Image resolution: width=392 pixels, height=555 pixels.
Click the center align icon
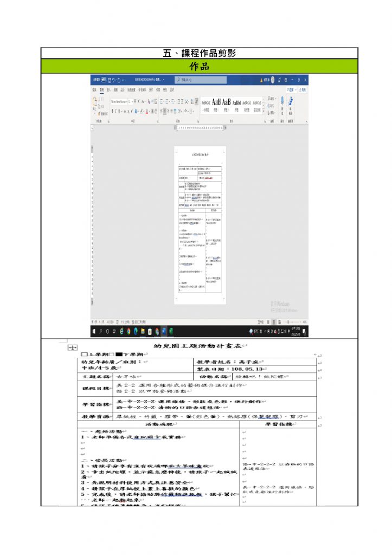click(165, 111)
